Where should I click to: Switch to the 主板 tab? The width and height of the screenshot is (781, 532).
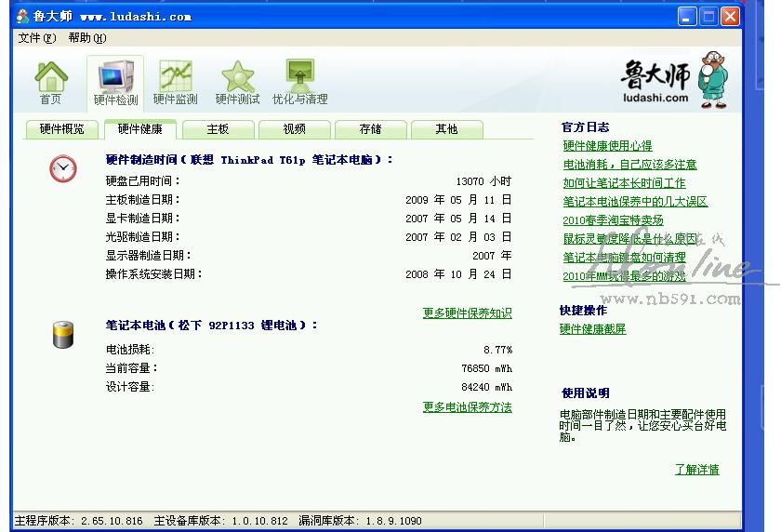[218, 129]
